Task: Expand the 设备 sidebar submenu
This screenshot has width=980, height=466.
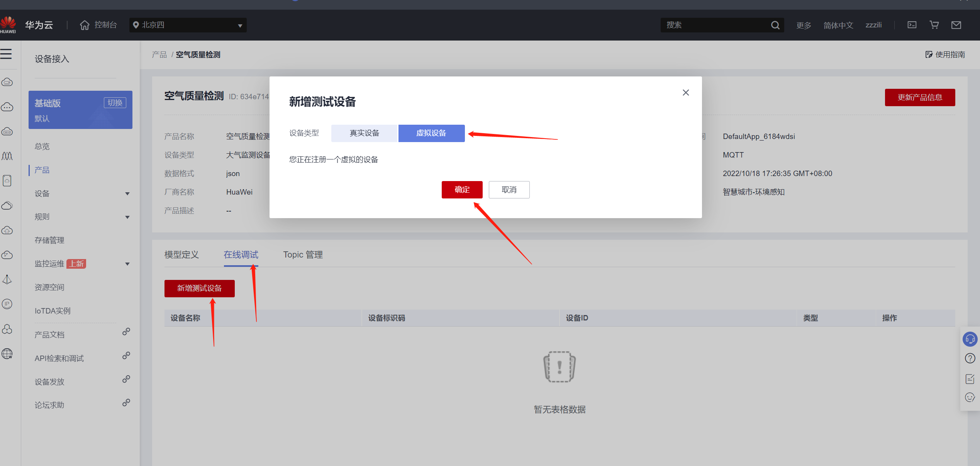Action: click(81, 193)
